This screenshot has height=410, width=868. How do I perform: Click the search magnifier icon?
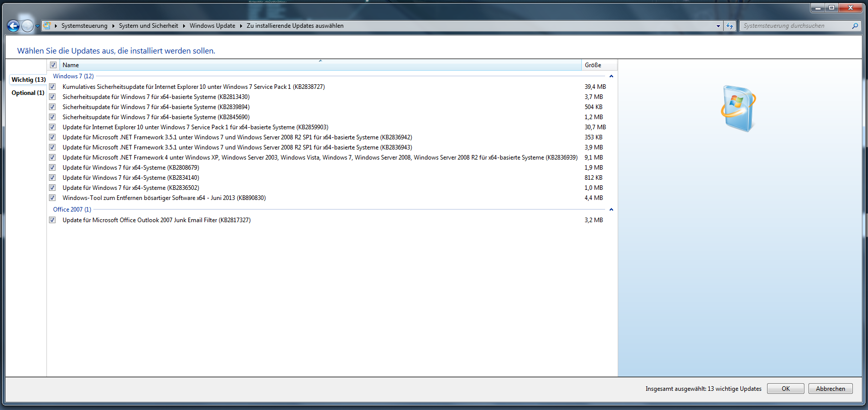click(x=855, y=26)
